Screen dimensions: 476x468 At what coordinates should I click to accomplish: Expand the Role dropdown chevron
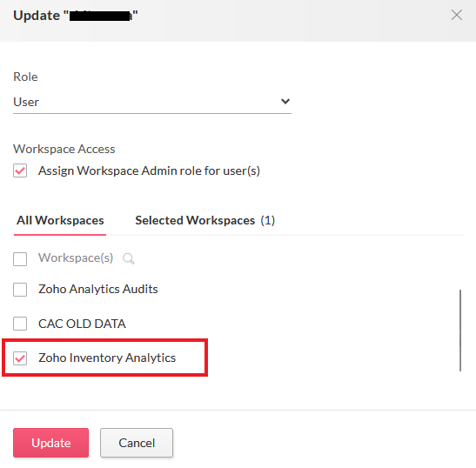285,102
